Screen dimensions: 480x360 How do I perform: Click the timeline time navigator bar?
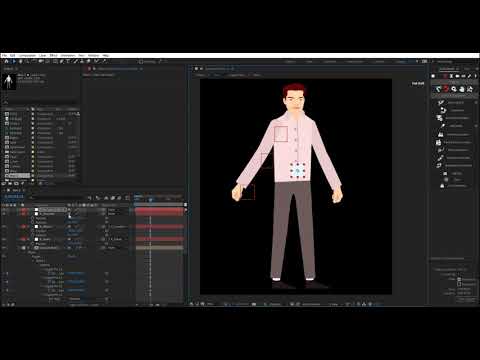(x=159, y=196)
